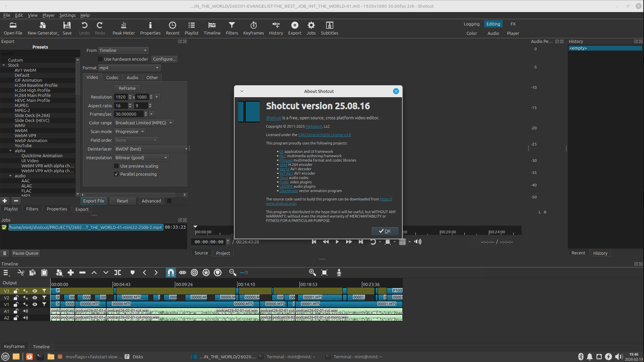644x362 pixels.
Task: Open the Color range dropdown
Action: 144,123
